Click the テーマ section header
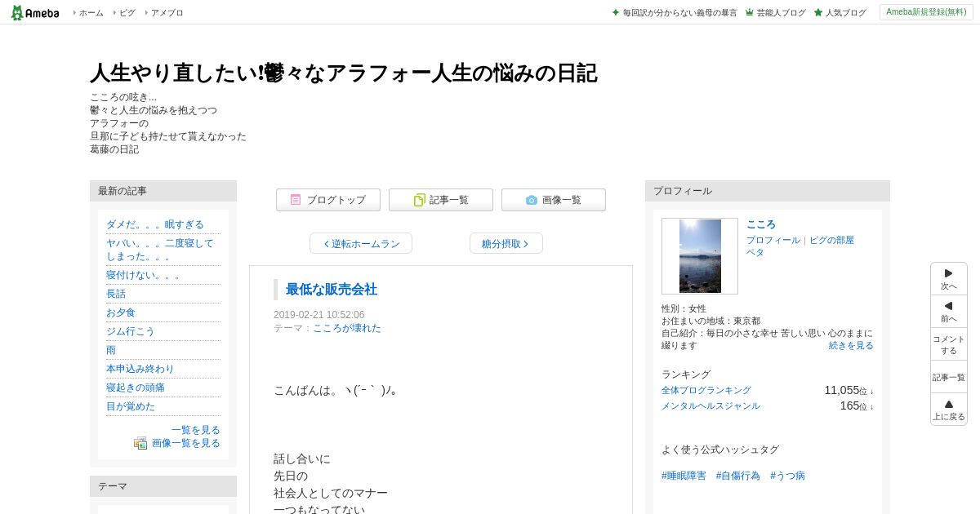Screen dimensions: 980x514 [163, 486]
